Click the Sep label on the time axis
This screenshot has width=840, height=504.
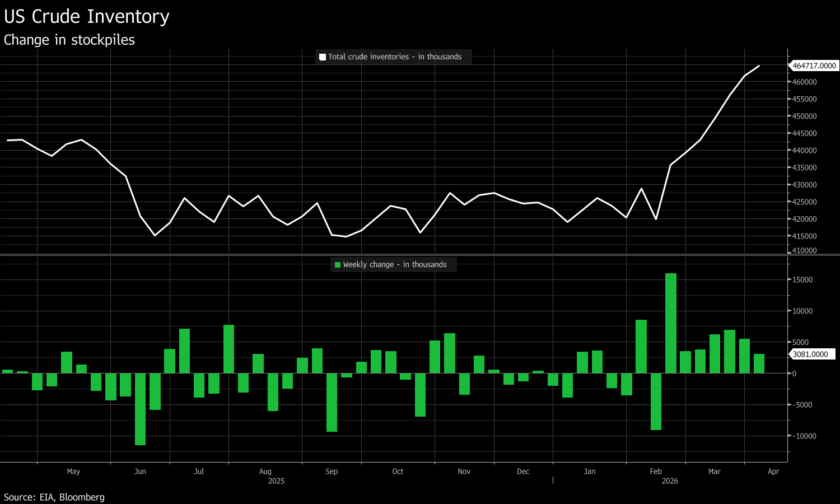[332, 472]
